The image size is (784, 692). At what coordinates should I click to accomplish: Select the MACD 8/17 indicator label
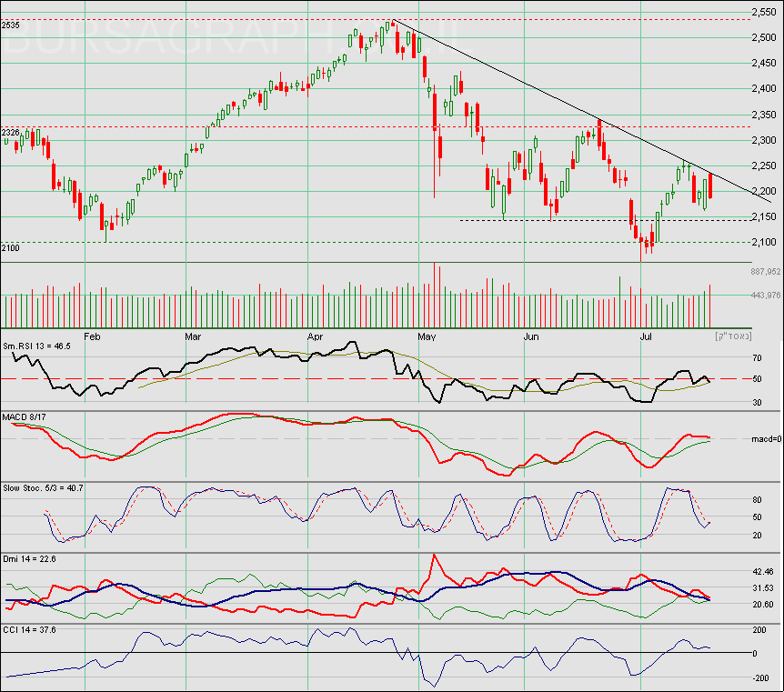tap(23, 417)
